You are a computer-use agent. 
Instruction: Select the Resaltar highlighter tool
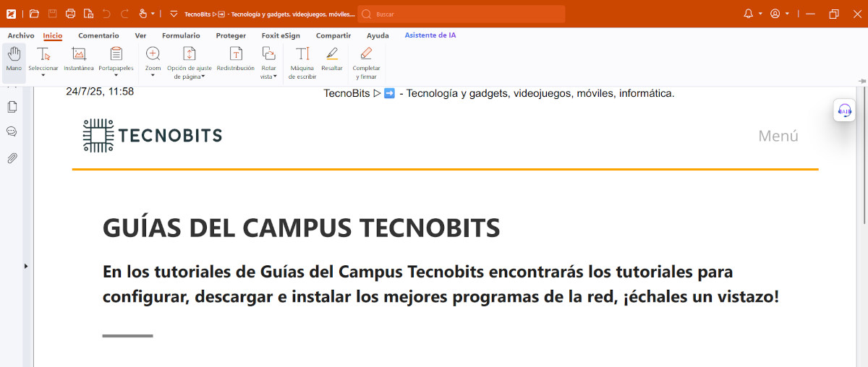332,59
